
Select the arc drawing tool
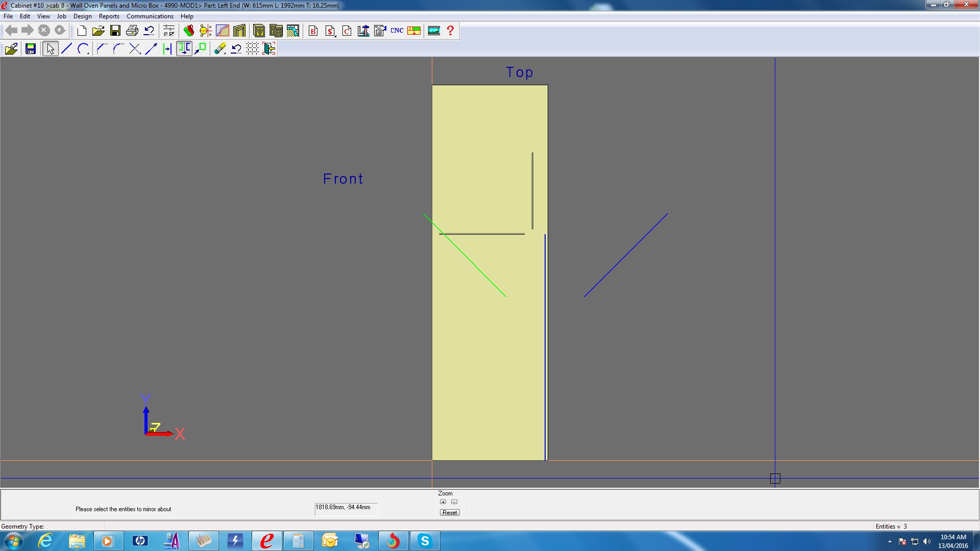click(83, 48)
